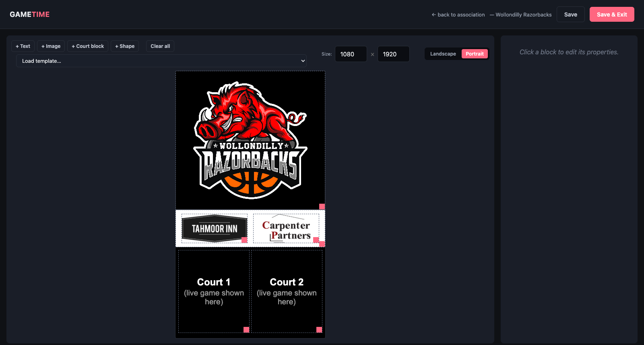Click the Save button
The width and height of the screenshot is (644, 345).
click(570, 14)
